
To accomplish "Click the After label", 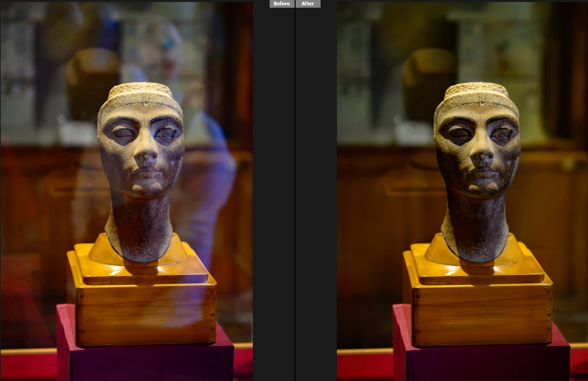I will [308, 4].
